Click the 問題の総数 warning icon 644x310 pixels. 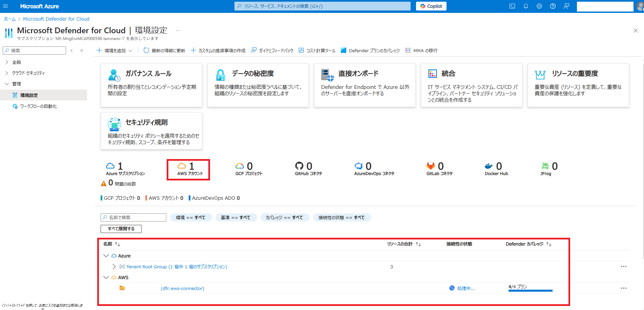pyautogui.click(x=104, y=183)
